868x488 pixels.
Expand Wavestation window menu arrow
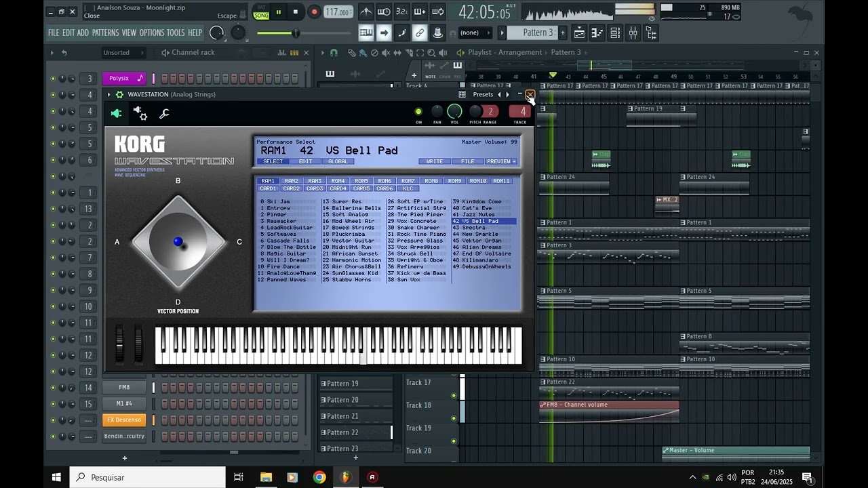tap(109, 94)
